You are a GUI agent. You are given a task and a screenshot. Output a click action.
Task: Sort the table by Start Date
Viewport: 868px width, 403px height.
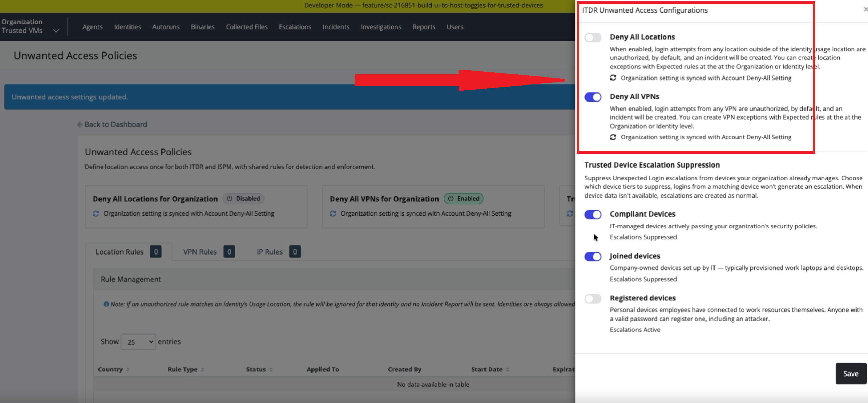point(490,369)
